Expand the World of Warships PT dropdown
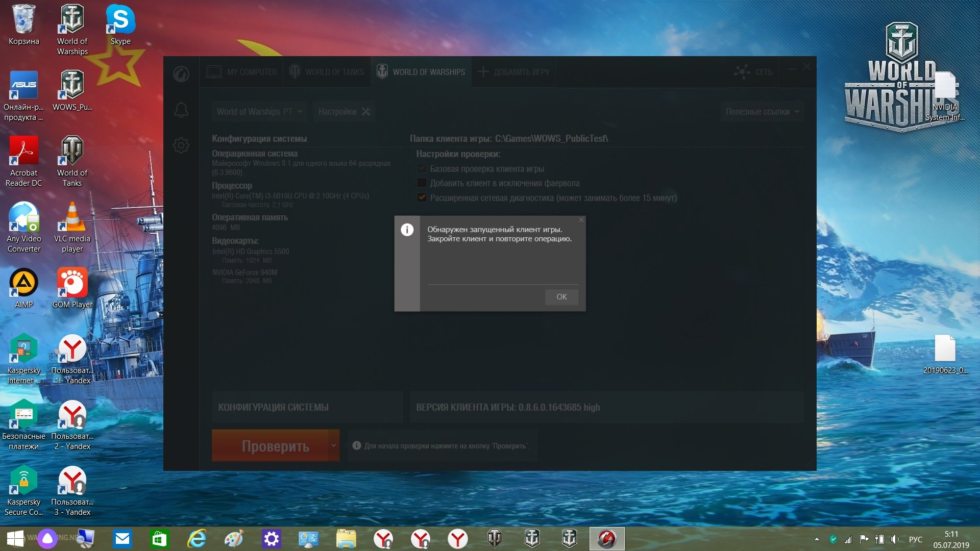 pyautogui.click(x=259, y=112)
